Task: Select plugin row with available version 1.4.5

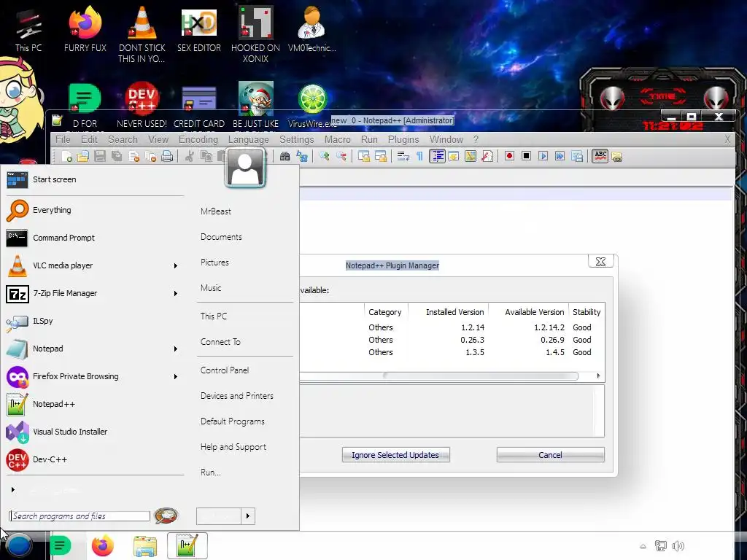Action: 452,352
